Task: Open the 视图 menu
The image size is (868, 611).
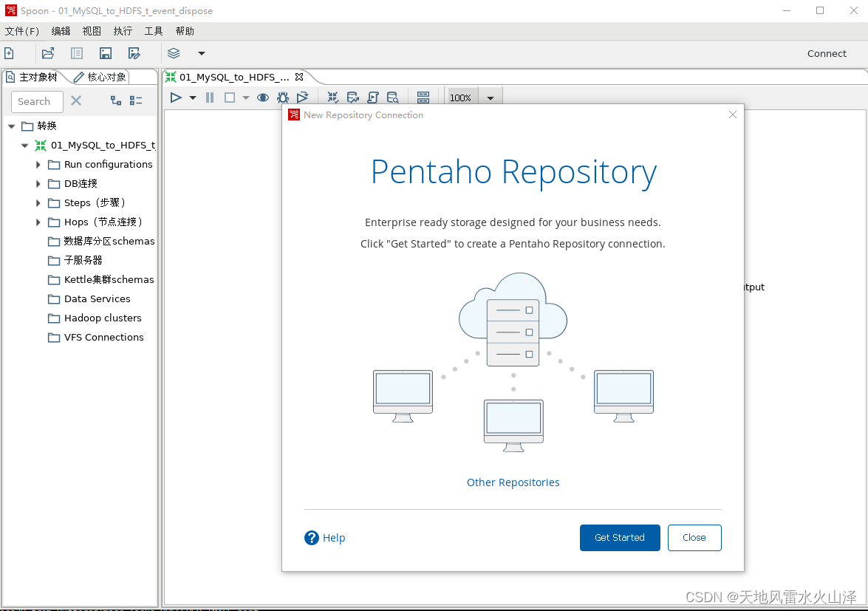Action: (92, 31)
